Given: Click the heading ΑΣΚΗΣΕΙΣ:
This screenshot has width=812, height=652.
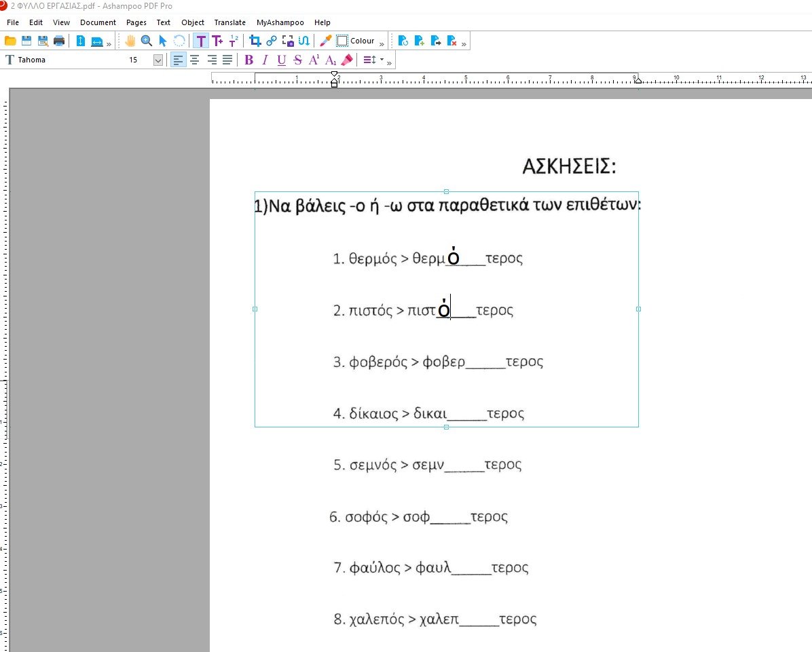Looking at the screenshot, I should tap(569, 166).
